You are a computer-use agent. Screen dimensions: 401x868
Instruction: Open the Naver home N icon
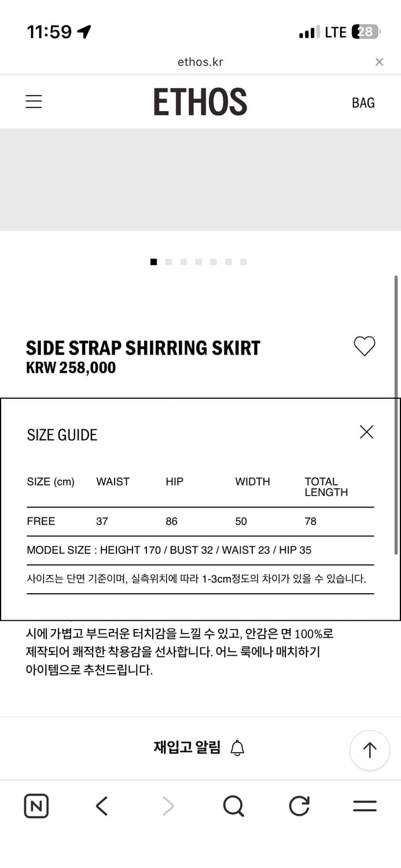click(36, 806)
